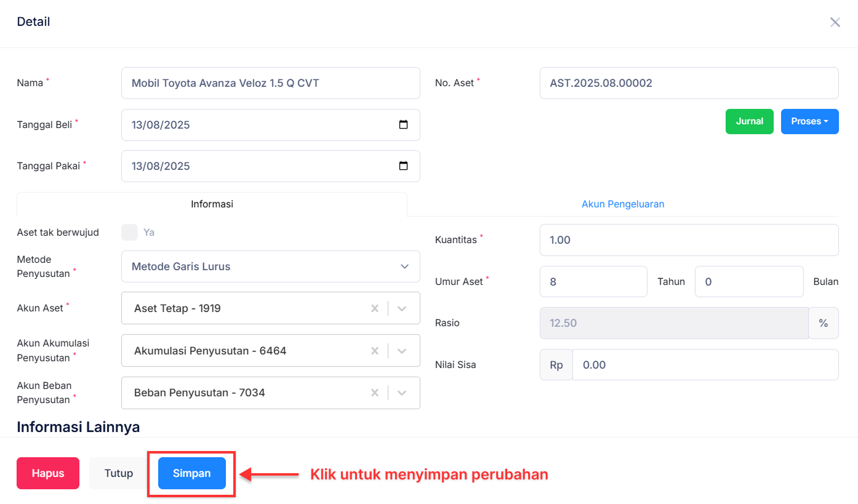
Task: Select the Informasi tab
Action: [212, 204]
